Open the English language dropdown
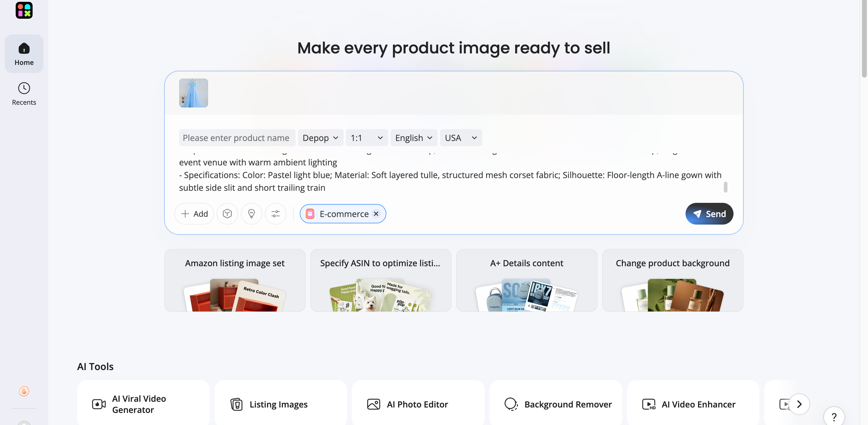The image size is (868, 425). click(x=414, y=138)
